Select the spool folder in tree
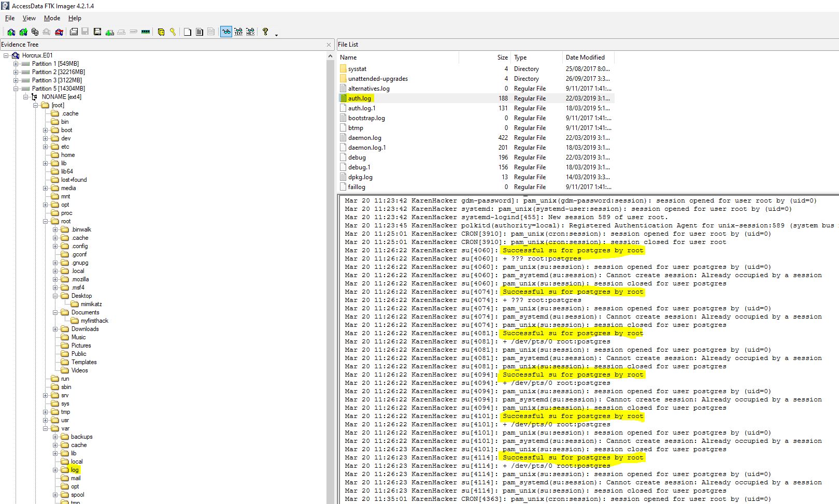Screen dimensions: 839x504 77,495
